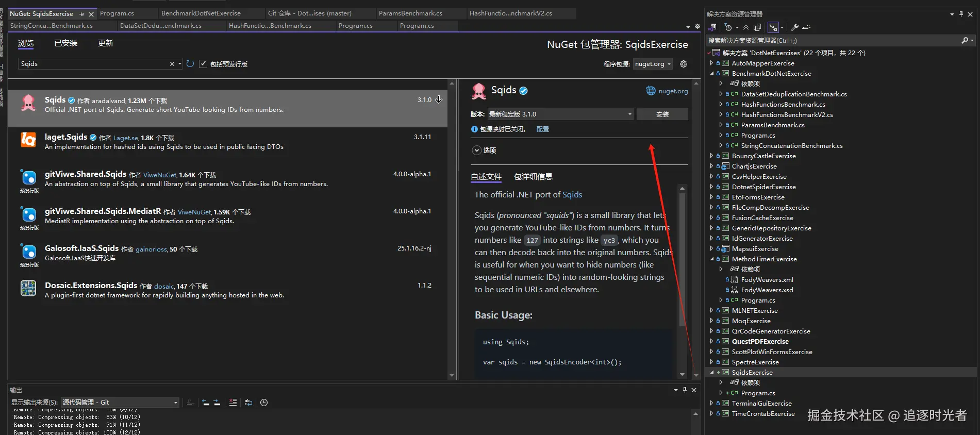
Task: Toggle include prerelease checkbox
Action: click(x=203, y=64)
